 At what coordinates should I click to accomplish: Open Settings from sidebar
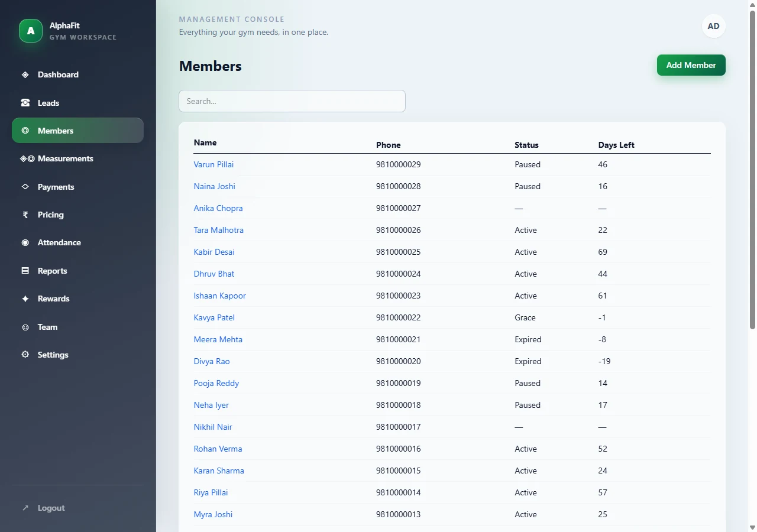[77, 355]
